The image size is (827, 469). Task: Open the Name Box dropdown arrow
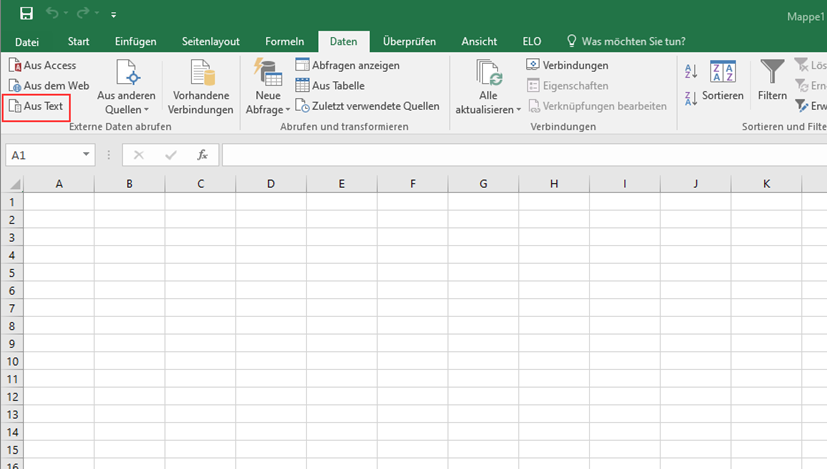87,155
